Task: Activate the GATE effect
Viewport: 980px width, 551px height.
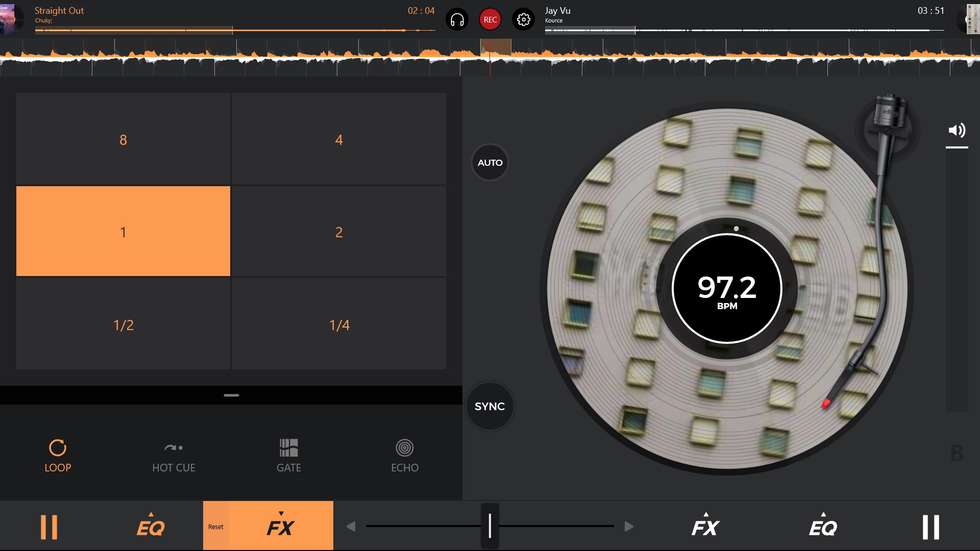Action: point(288,455)
